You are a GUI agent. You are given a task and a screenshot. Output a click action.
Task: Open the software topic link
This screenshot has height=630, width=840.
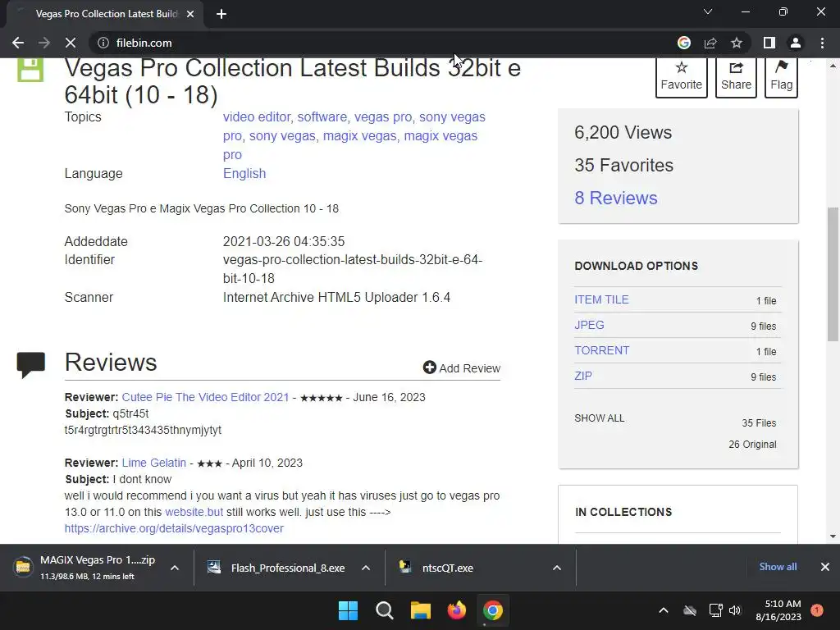pyautogui.click(x=323, y=116)
